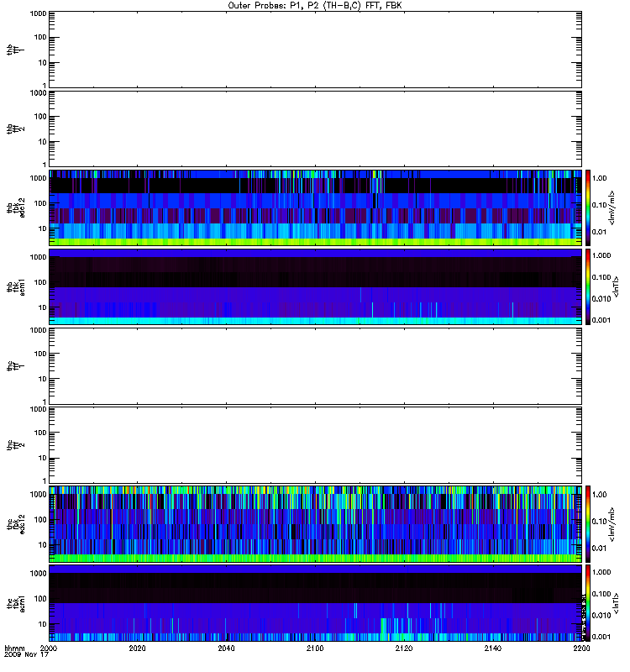Click the thc fbk edc12 color bar

point(588,524)
